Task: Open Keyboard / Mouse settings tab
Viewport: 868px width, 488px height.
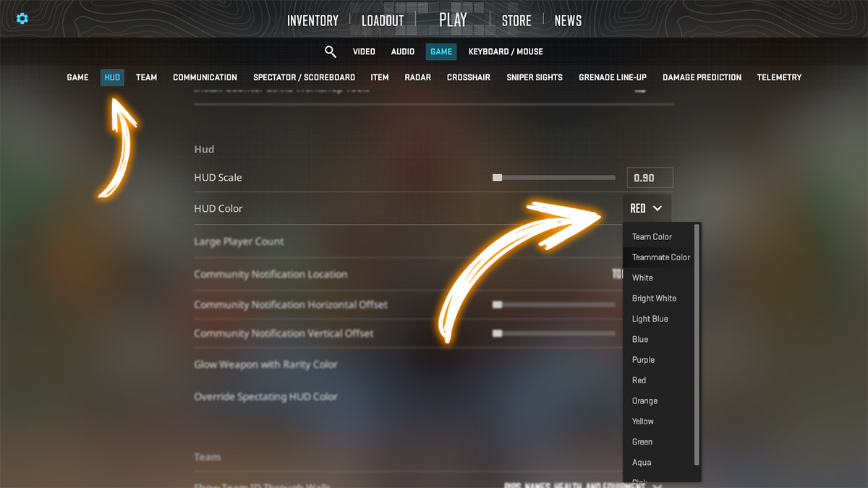Action: tap(506, 51)
